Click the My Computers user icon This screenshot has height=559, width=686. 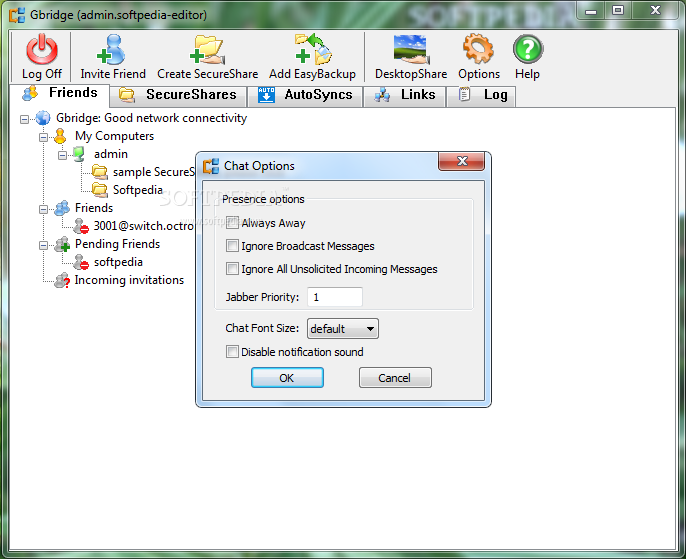tap(60, 136)
